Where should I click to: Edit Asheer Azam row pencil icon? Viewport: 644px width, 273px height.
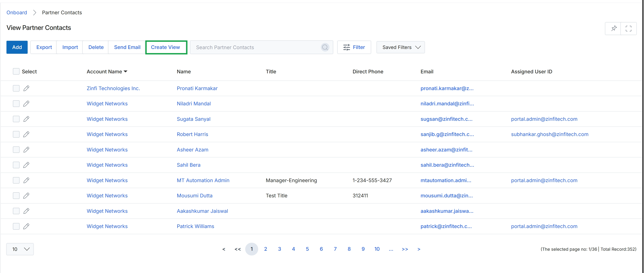(x=26, y=150)
